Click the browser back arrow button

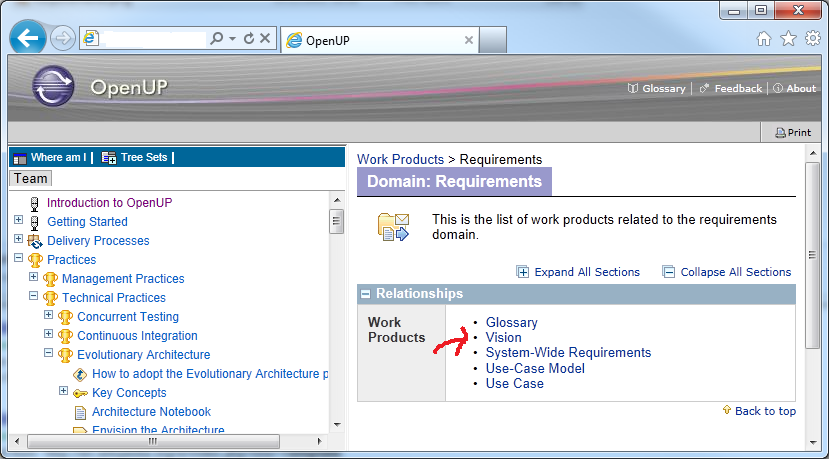27,38
